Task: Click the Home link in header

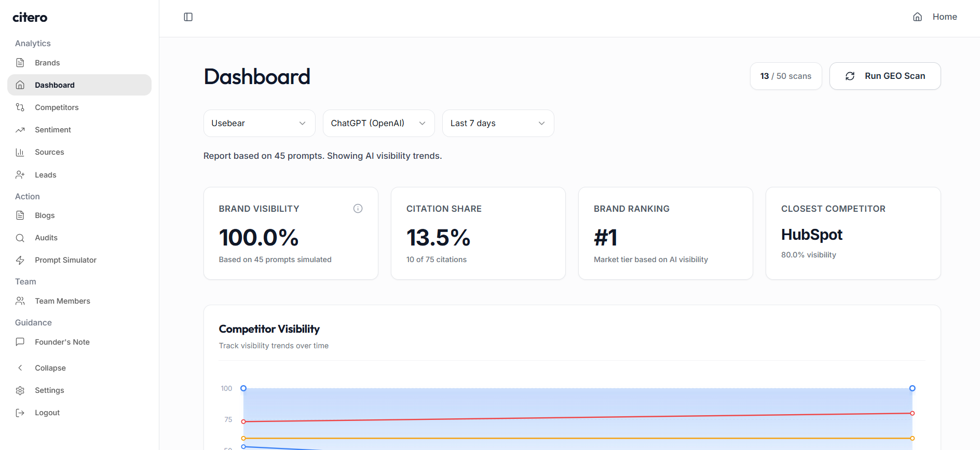Action: pyautogui.click(x=945, y=17)
